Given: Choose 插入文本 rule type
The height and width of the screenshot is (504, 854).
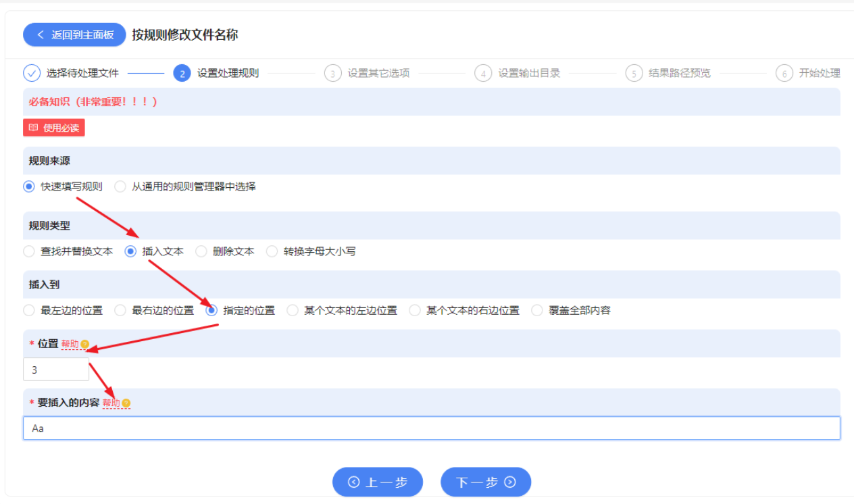Looking at the screenshot, I should tap(154, 251).
